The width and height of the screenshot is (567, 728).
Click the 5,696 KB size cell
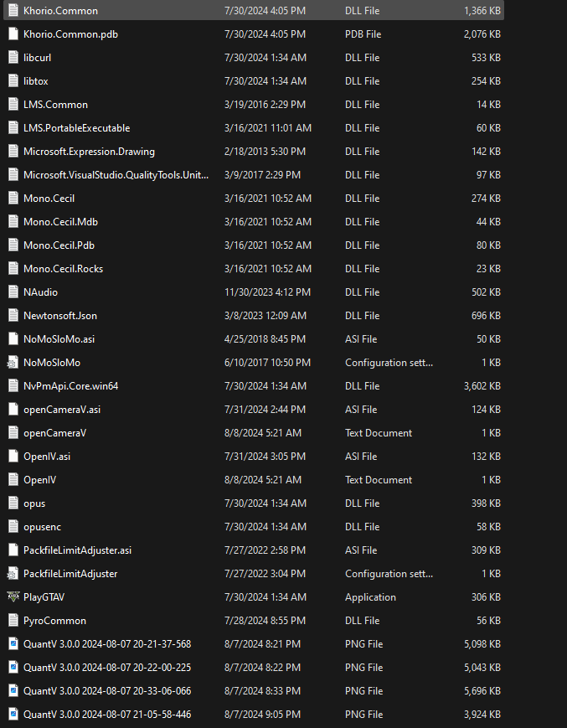482,690
